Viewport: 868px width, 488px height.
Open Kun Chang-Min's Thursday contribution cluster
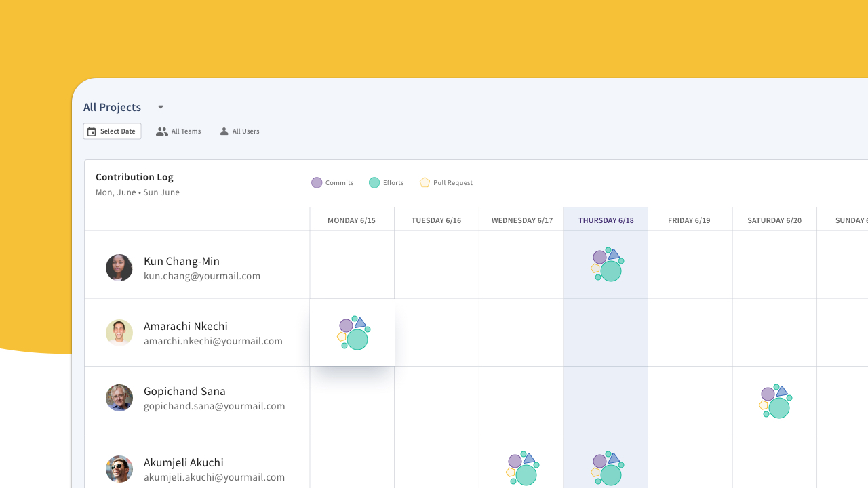[607, 264]
